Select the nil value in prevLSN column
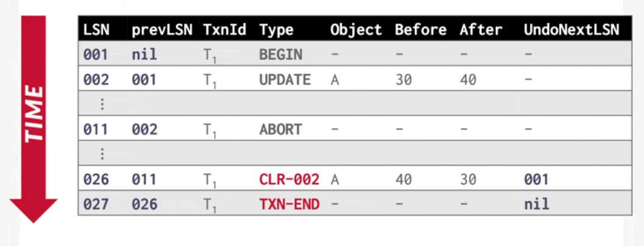The height and width of the screenshot is (246, 644). [144, 54]
